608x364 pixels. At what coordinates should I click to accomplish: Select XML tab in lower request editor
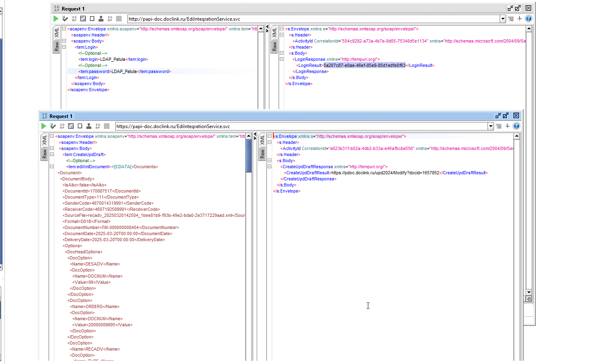point(45,140)
